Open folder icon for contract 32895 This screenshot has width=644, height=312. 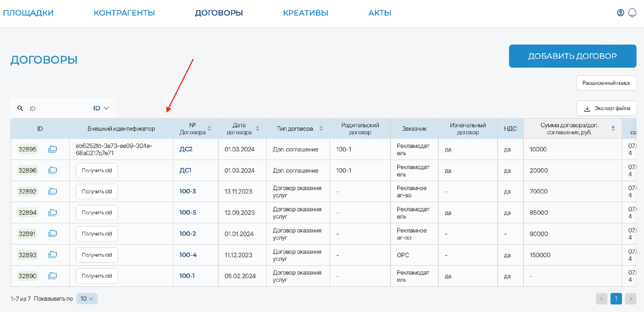coord(53,149)
